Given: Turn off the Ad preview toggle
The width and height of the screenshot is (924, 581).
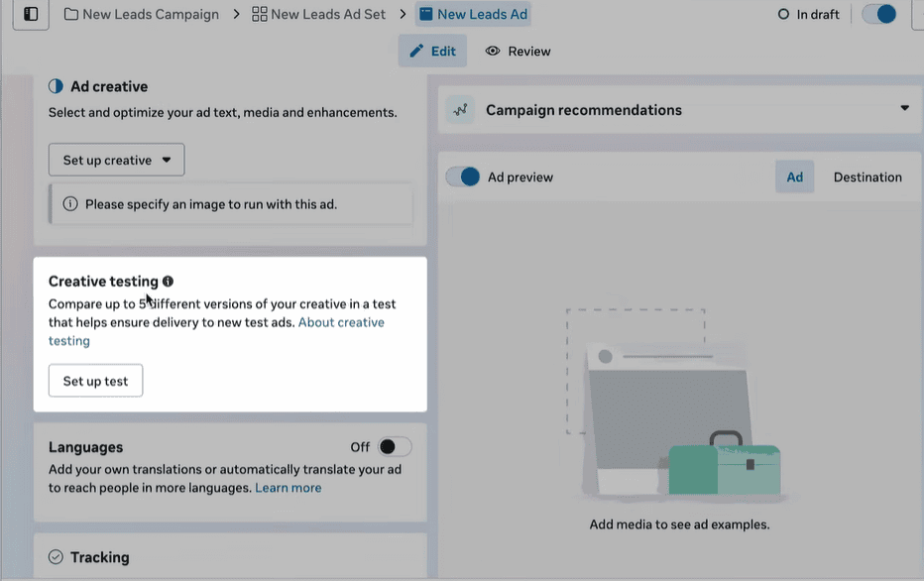Looking at the screenshot, I should point(463,177).
